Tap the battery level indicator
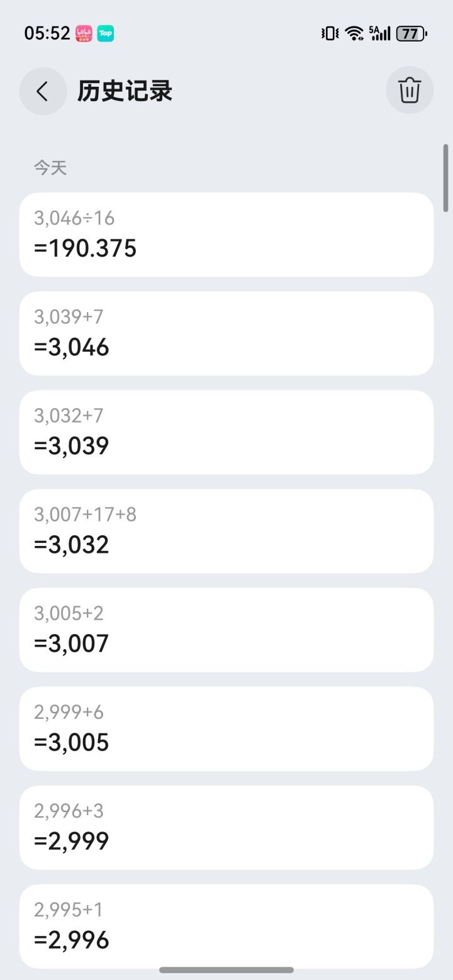The height and width of the screenshot is (980, 453). 411,33
